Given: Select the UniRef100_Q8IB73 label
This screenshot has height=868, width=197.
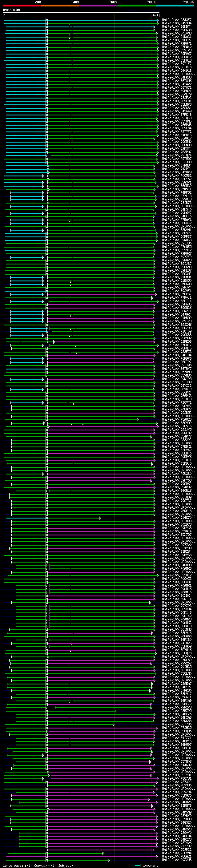Looking at the screenshot, I should pyautogui.click(x=177, y=203).
